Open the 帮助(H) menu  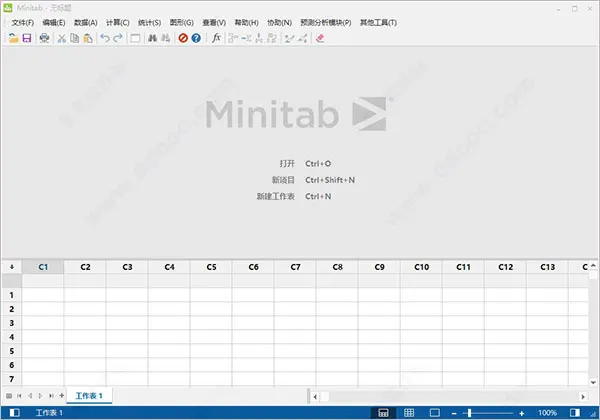(246, 23)
